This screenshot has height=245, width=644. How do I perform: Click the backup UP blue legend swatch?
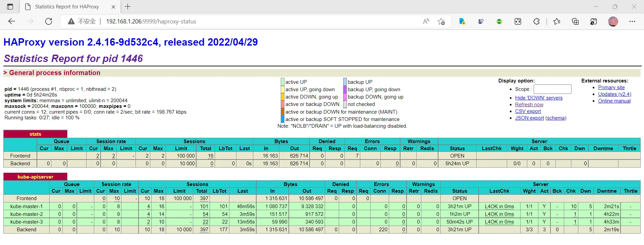point(345,82)
